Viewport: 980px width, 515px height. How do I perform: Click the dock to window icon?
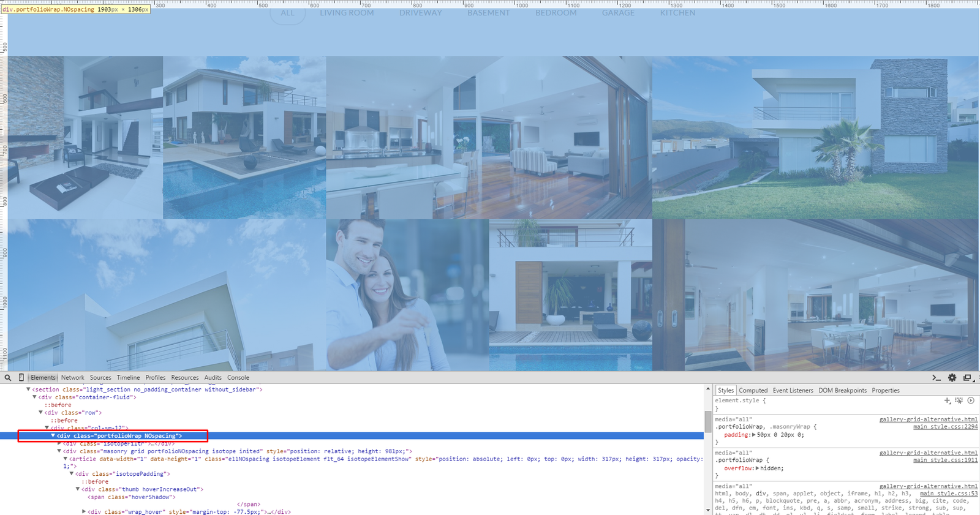coord(967,378)
